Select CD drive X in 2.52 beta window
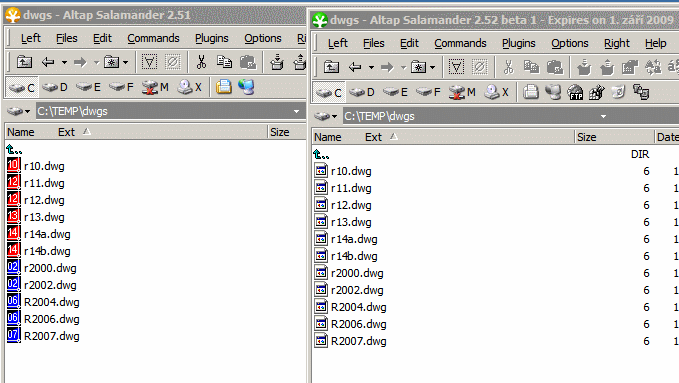Viewport: 679px width, 383px height. pos(497,92)
